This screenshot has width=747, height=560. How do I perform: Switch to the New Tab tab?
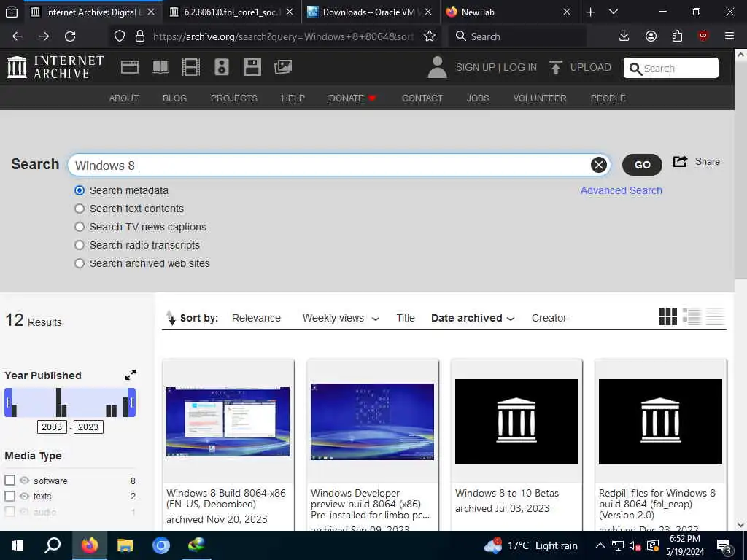pyautogui.click(x=508, y=12)
